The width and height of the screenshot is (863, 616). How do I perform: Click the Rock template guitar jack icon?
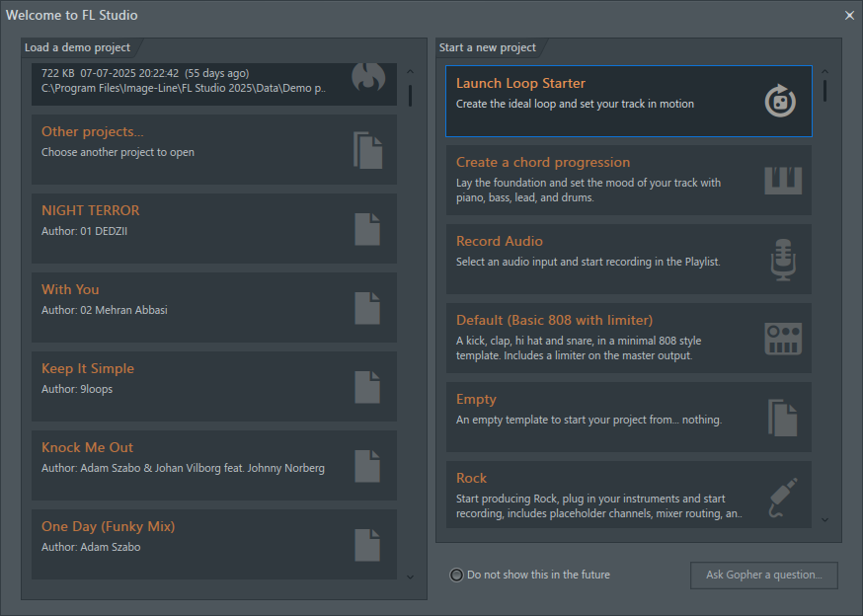tap(783, 498)
